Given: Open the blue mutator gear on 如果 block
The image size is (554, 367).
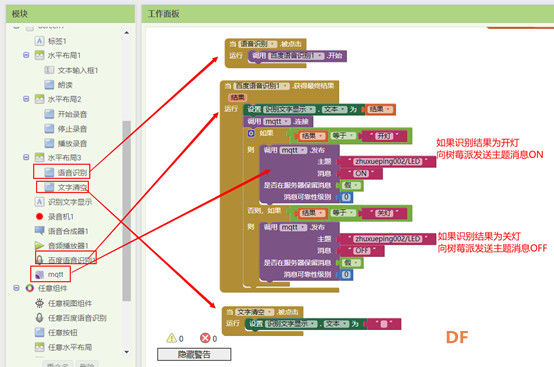Looking at the screenshot, I should click(x=251, y=133).
